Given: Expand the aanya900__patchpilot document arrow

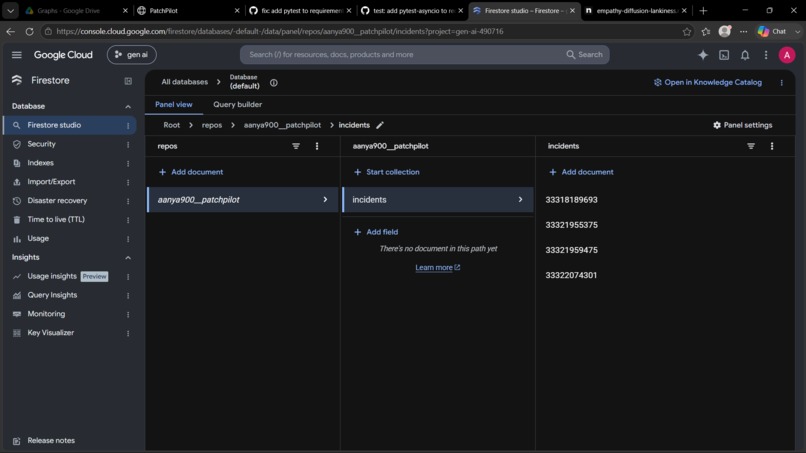Looking at the screenshot, I should coord(325,200).
